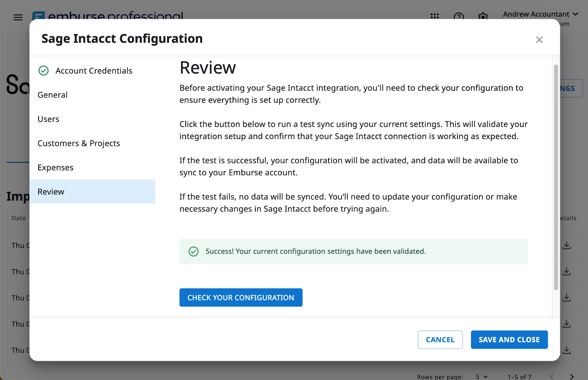Select the General step

click(93, 95)
